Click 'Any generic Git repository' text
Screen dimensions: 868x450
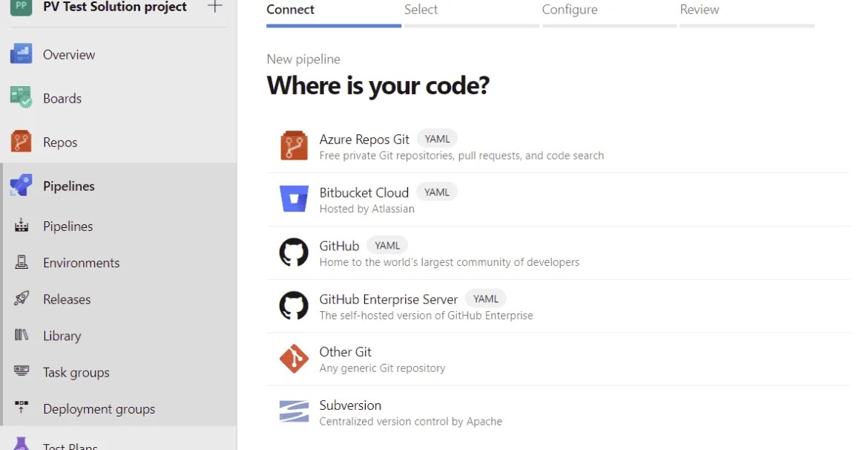coord(382,368)
